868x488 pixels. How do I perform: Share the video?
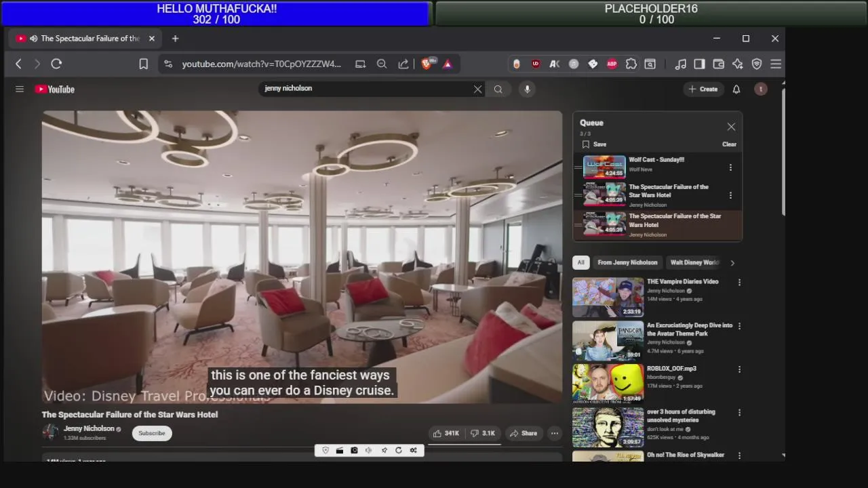(x=524, y=433)
